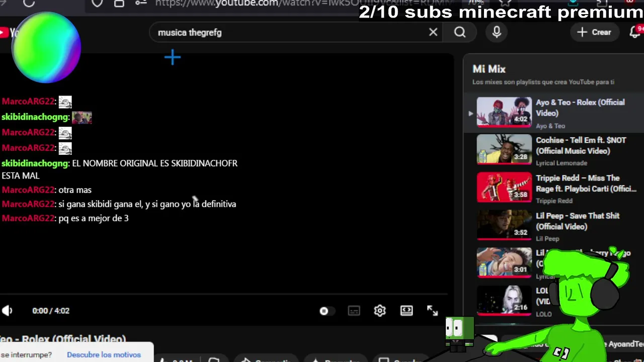Image resolution: width=644 pixels, height=362 pixels.
Task: Click the browser reload icon
Action: 29,3
